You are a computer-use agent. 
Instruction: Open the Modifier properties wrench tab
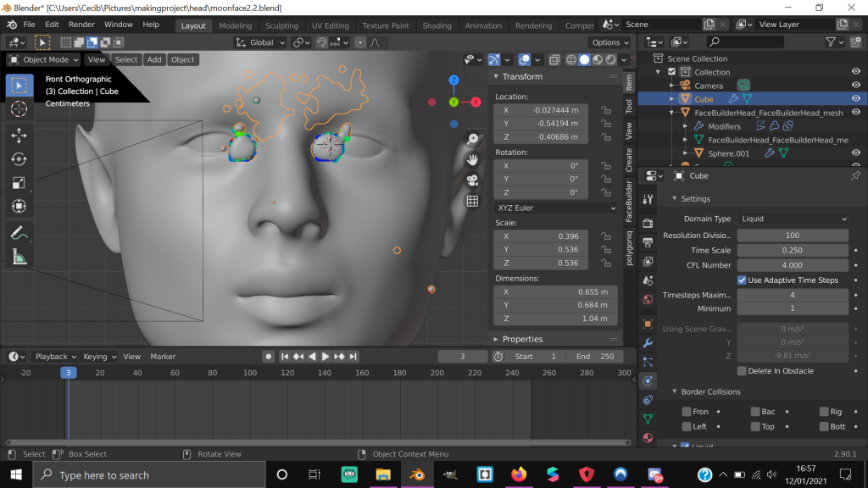click(648, 343)
